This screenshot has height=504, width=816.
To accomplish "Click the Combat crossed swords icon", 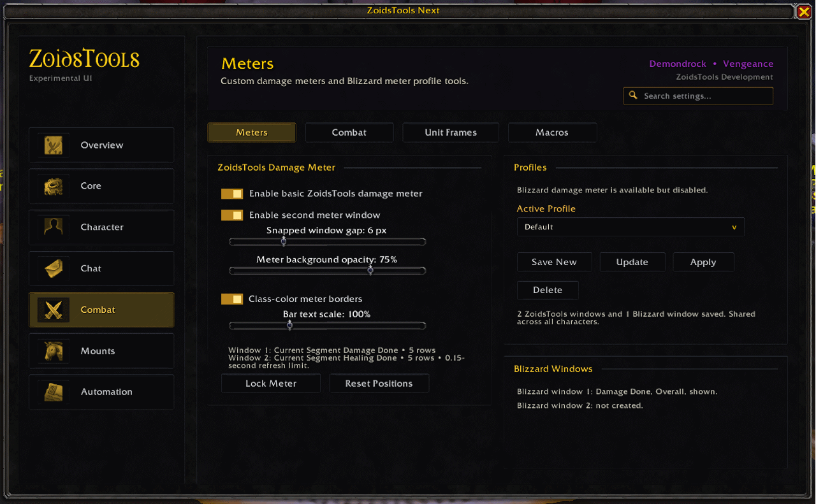I will 53,310.
